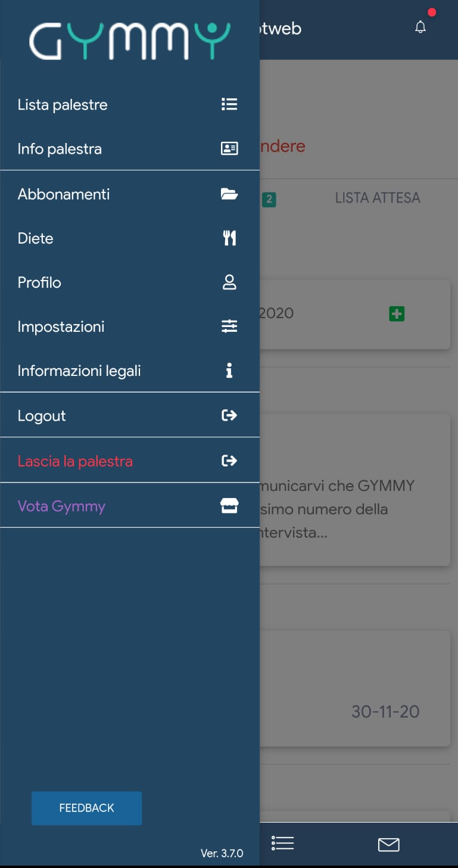Image resolution: width=458 pixels, height=868 pixels.
Task: Click the info icon for Informazioni legali
Action: 229,371
